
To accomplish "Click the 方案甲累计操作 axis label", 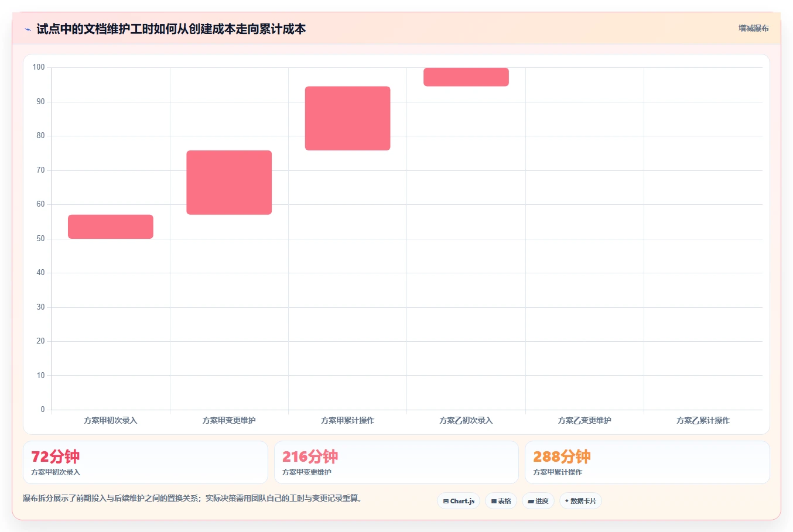I will click(347, 420).
